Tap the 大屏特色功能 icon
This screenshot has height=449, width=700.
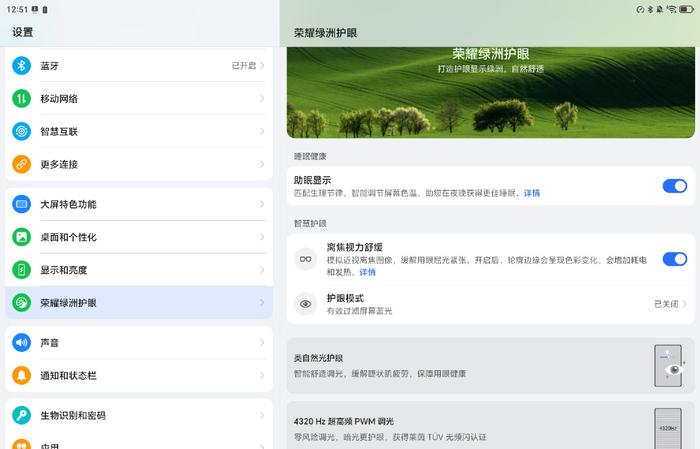pyautogui.click(x=21, y=204)
